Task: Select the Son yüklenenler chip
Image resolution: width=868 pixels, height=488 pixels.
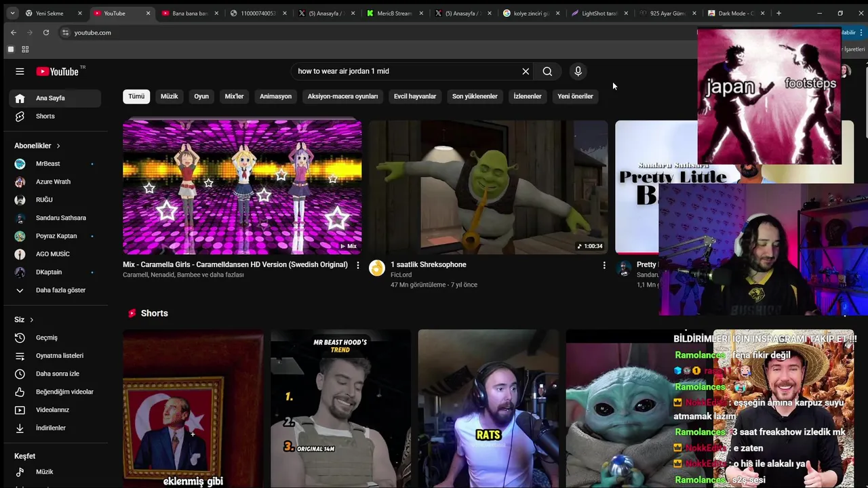Action: [475, 96]
